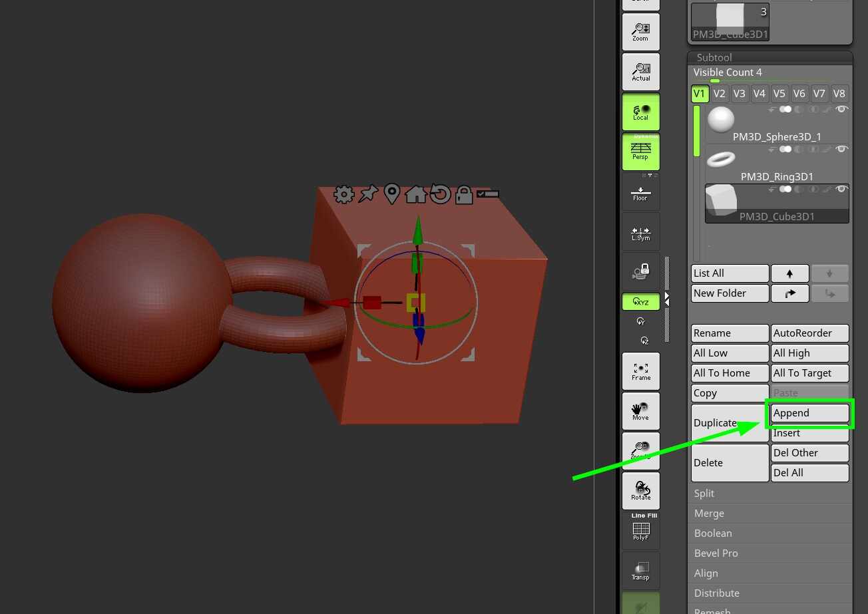Viewport: 868px width, 614px height.
Task: Switch to the V2 visibility set
Action: coord(719,94)
